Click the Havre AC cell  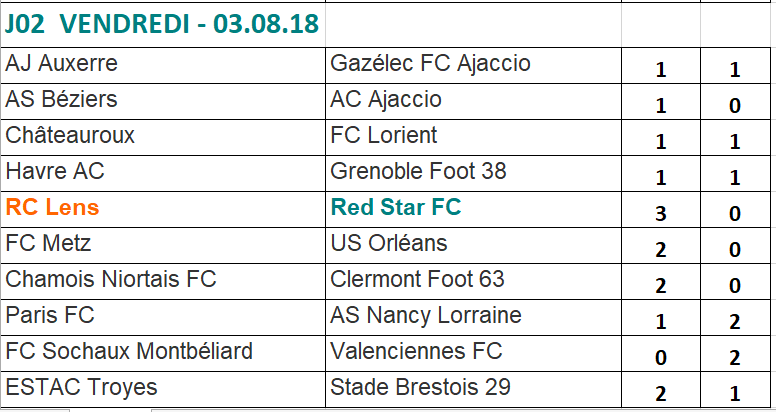(x=55, y=172)
